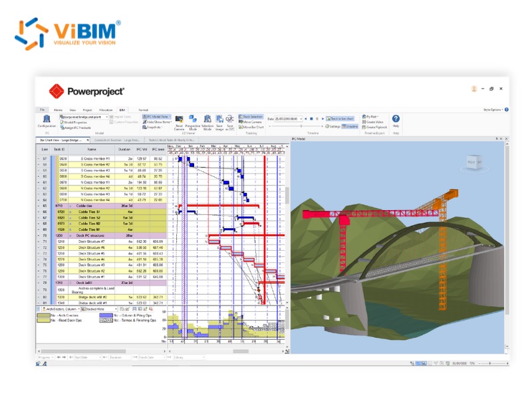
Task: Click Road Deck Ops legend swatch
Action: pyautogui.click(x=43, y=321)
